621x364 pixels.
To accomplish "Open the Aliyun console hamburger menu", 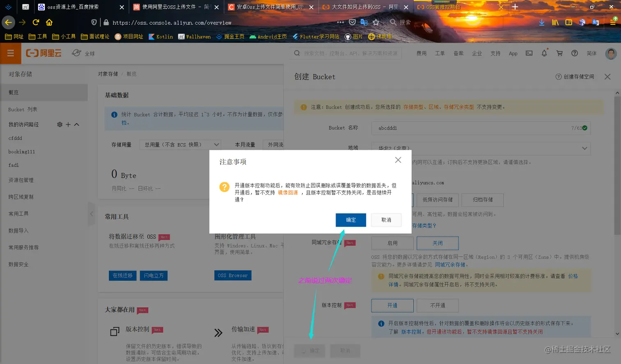I will click(10, 53).
